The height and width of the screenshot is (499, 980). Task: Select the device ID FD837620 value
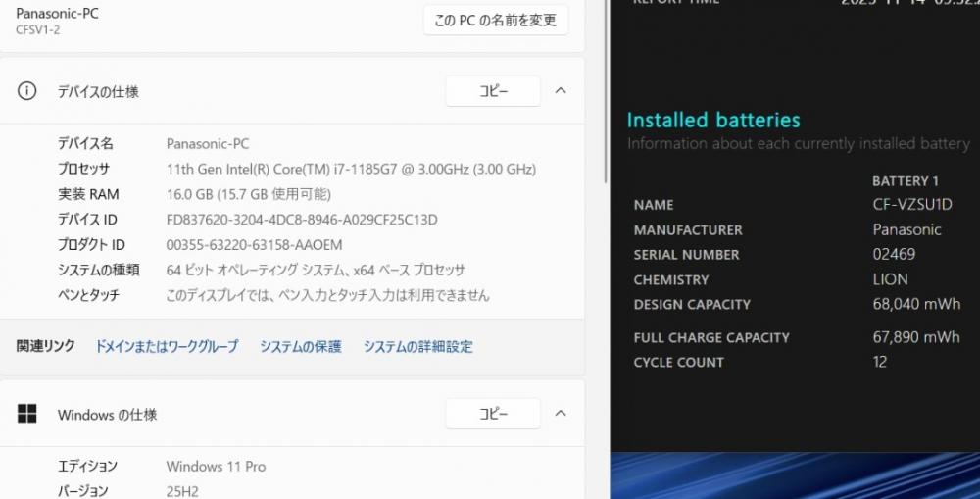[x=302, y=221]
